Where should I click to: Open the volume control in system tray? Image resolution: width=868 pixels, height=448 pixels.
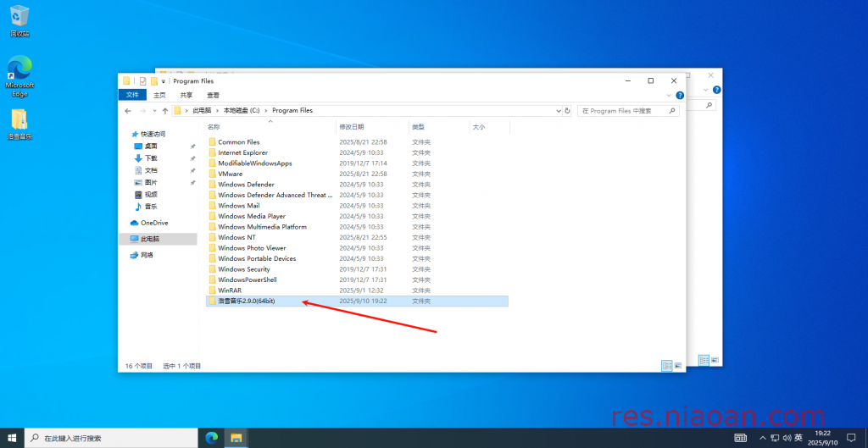point(787,438)
